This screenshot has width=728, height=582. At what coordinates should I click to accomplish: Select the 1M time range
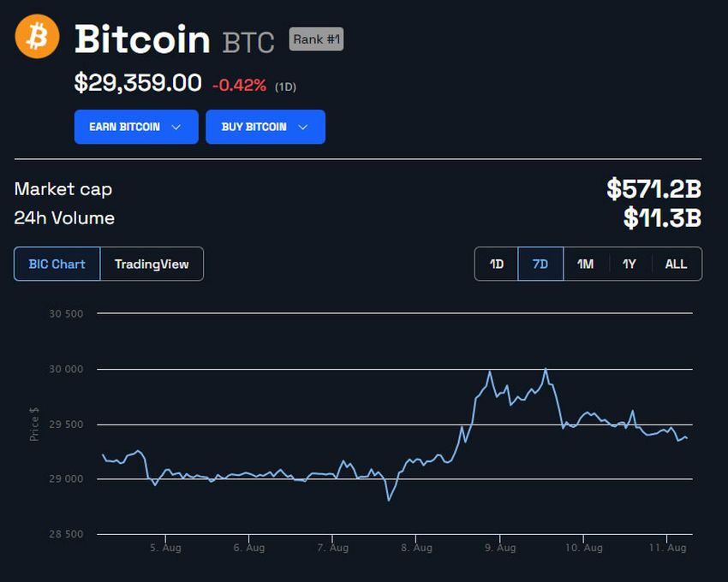(x=586, y=264)
